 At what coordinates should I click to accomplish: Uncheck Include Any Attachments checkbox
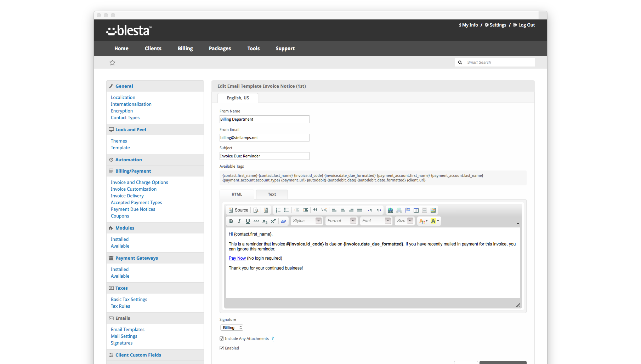(x=222, y=339)
